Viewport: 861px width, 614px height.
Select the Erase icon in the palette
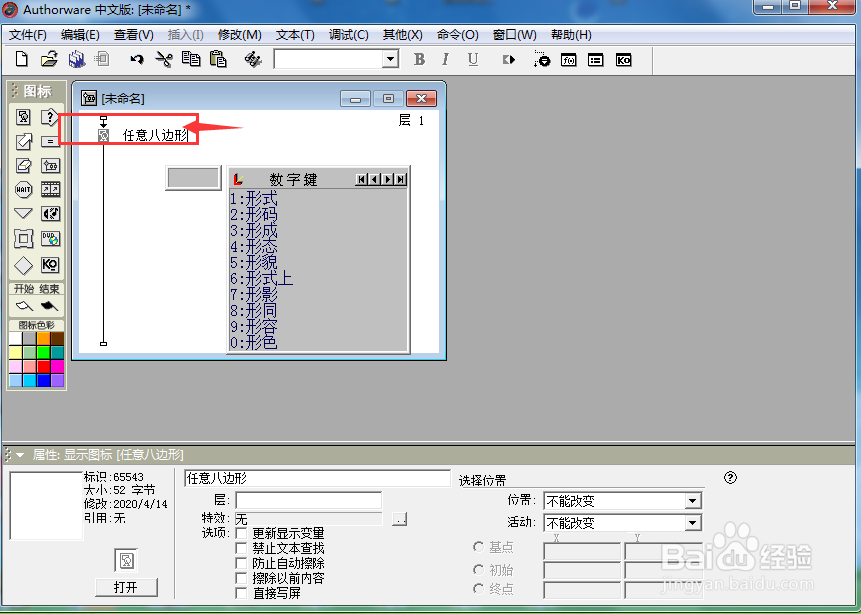23,165
